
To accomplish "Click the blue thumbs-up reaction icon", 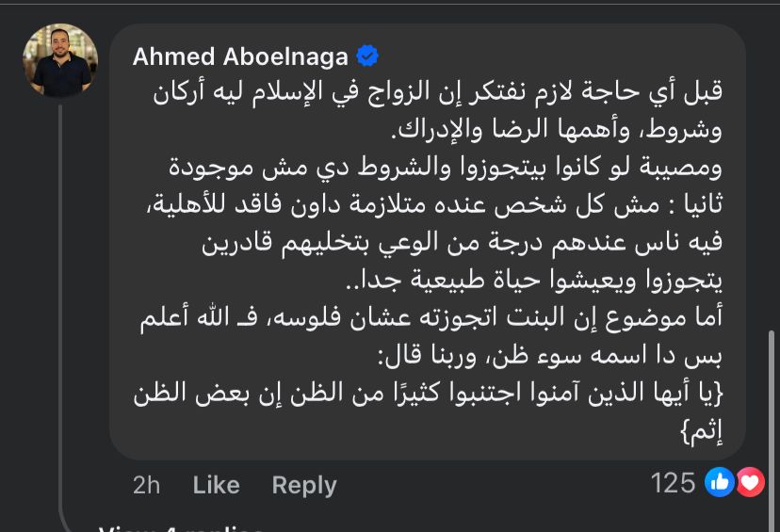I will 720,483.
